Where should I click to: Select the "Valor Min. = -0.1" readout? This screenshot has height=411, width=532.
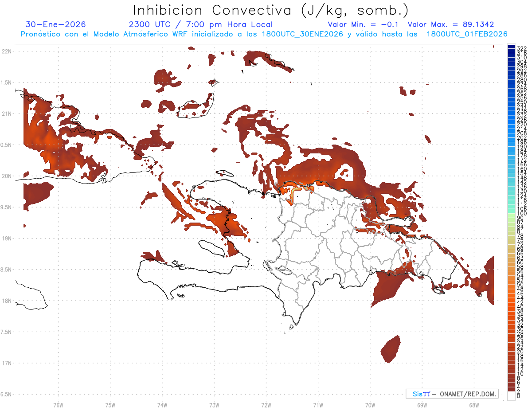364,24
